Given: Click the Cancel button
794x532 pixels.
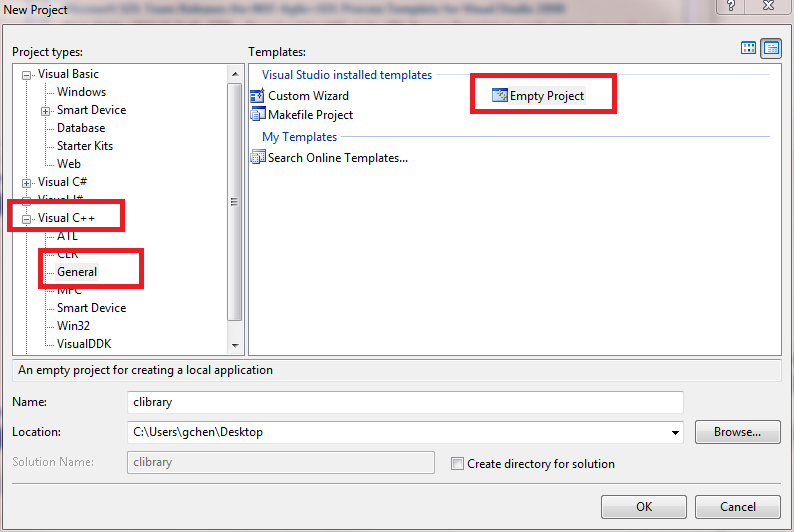Looking at the screenshot, I should [x=737, y=507].
